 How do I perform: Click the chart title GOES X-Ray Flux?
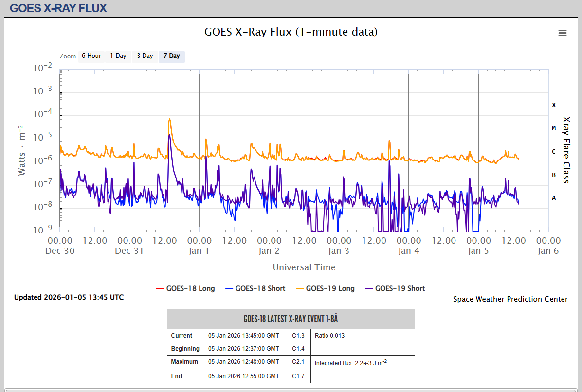291,32
